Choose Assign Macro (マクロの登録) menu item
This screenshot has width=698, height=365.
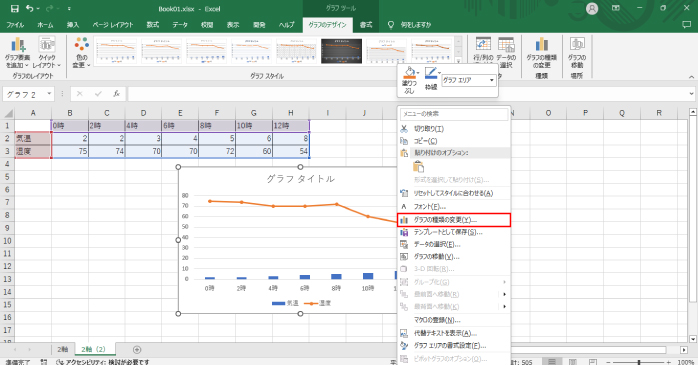454,320
